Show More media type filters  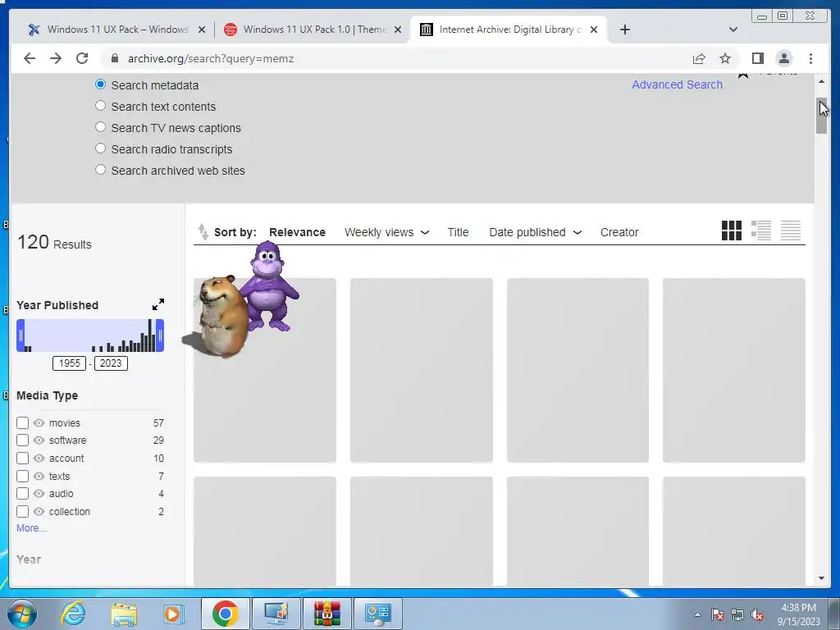(31, 528)
